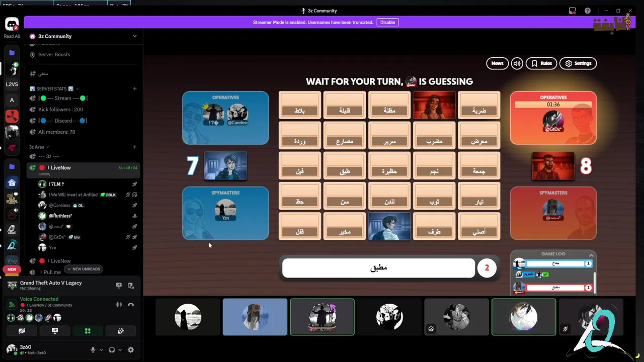Screen dimensions: 644x362
Task: Click the 3z60 user avatar
Action: (x=12, y=348)
